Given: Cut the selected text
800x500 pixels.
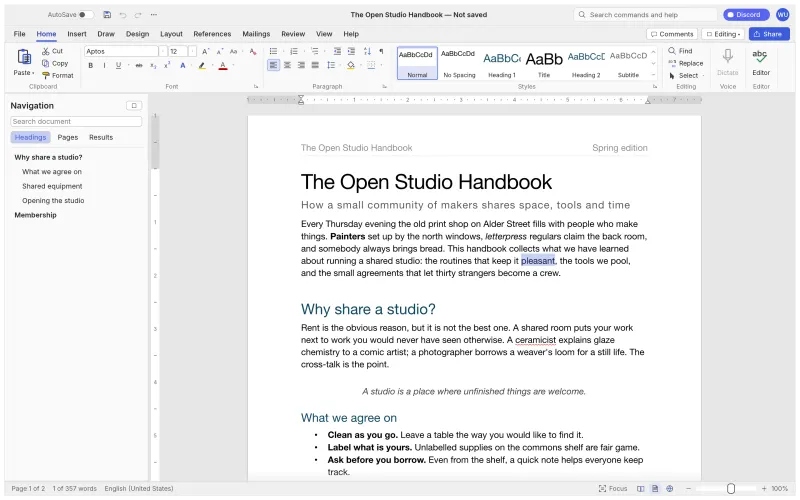Looking at the screenshot, I should [x=53, y=51].
